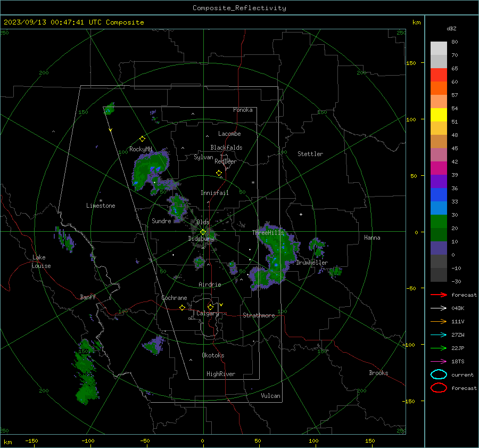
Task: Click the Airdrie city label
Action: click(x=210, y=284)
